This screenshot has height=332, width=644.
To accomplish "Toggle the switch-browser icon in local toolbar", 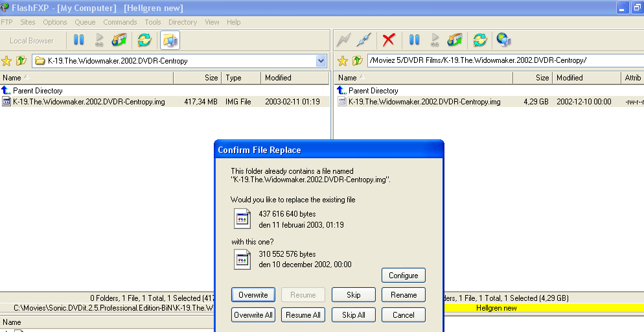I will point(170,40).
